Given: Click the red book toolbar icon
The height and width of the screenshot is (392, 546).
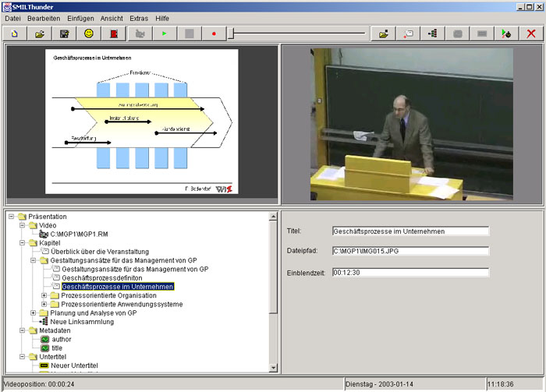Looking at the screenshot, I should [114, 34].
